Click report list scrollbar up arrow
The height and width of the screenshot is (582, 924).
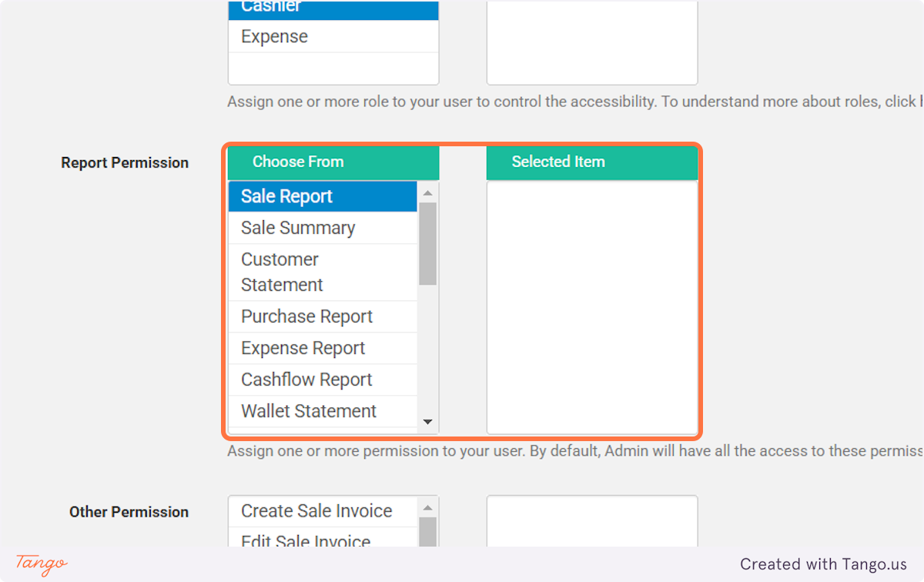428,192
